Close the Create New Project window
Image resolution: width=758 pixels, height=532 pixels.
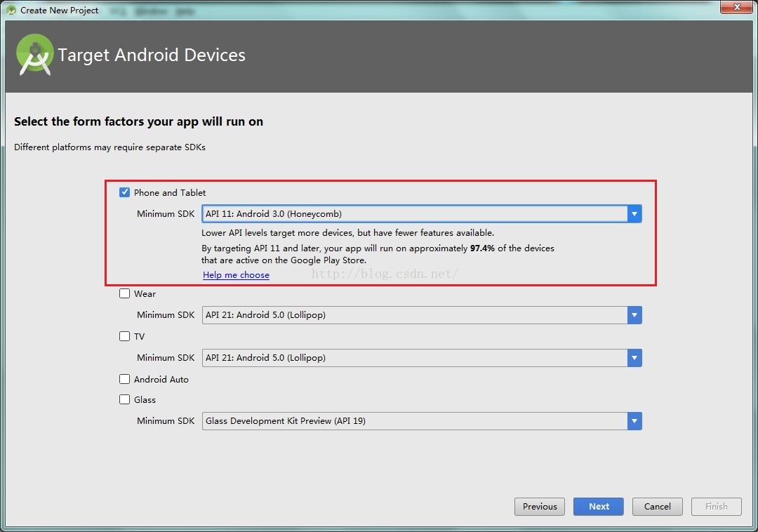pyautogui.click(x=736, y=8)
